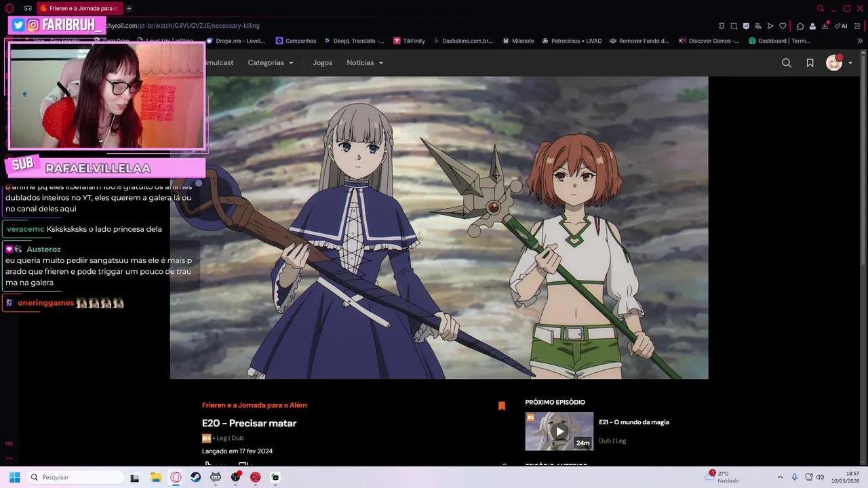Open the browser profile person icon
Image resolution: width=868 pixels, height=488 pixels.
(812, 26)
